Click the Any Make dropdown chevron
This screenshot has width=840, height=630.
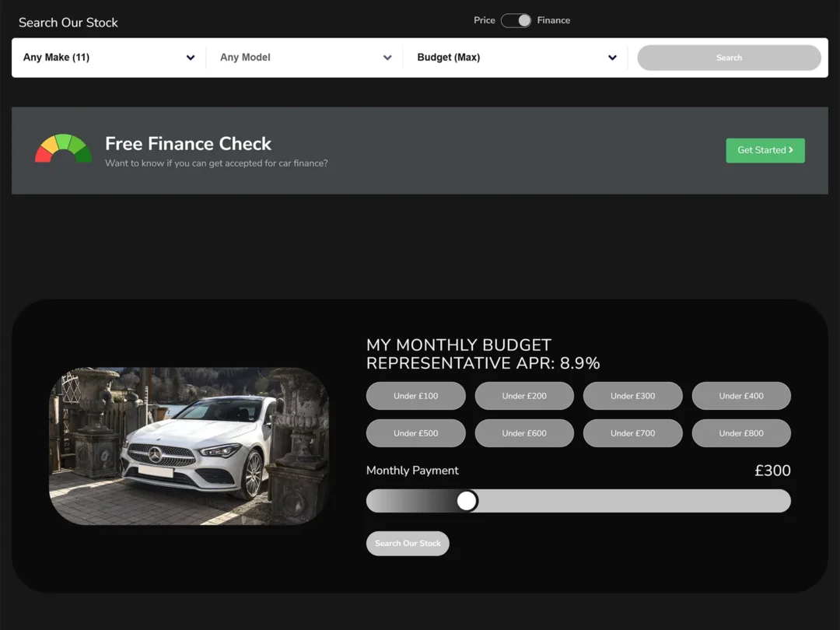191,58
